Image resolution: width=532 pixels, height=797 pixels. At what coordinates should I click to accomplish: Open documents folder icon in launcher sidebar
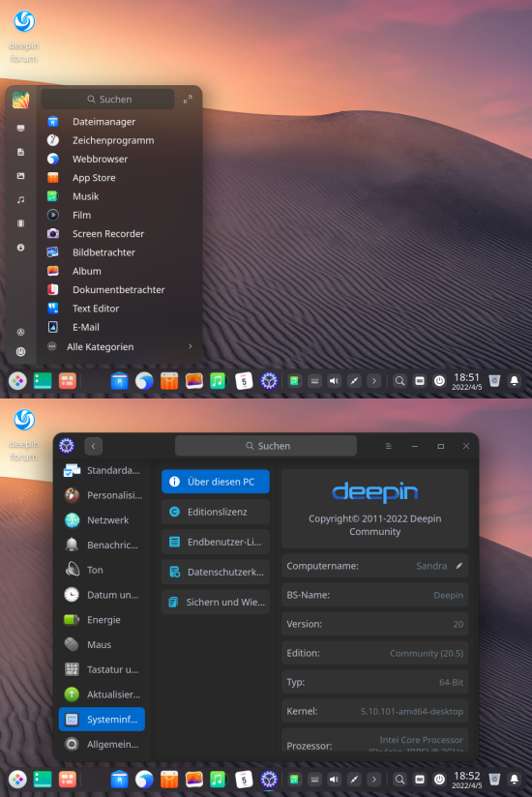coord(21,152)
